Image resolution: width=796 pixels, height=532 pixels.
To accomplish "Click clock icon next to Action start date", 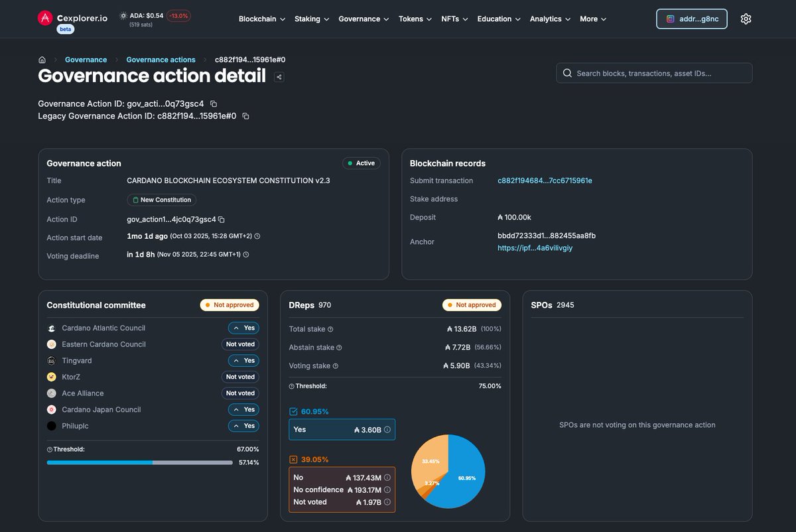I will click(257, 236).
